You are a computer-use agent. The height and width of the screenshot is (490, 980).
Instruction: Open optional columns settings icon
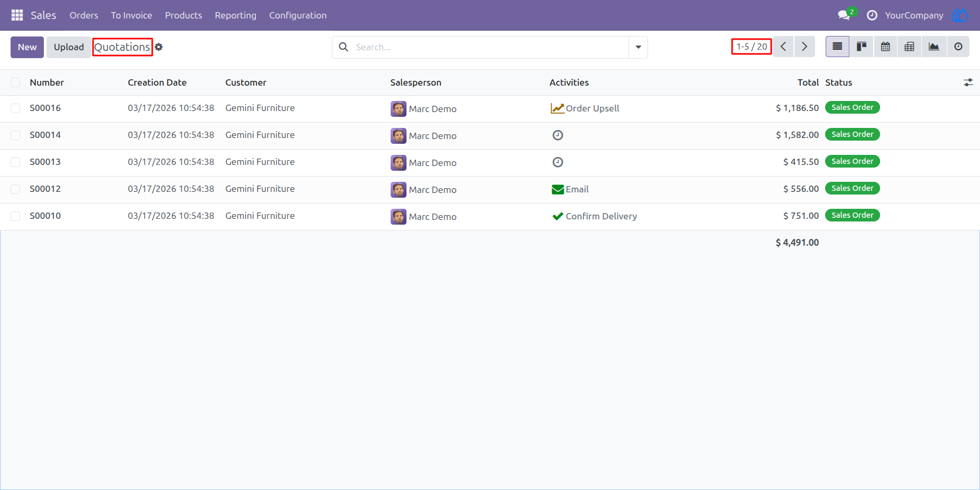968,82
